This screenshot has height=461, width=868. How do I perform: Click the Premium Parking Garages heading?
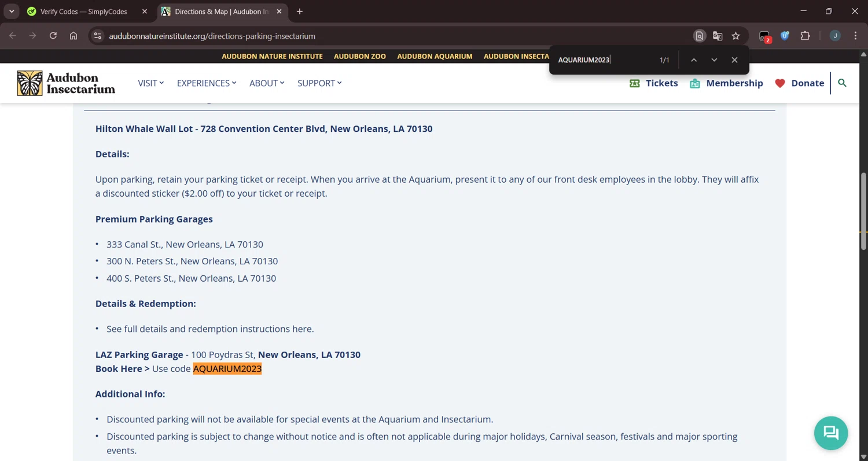[154, 219]
